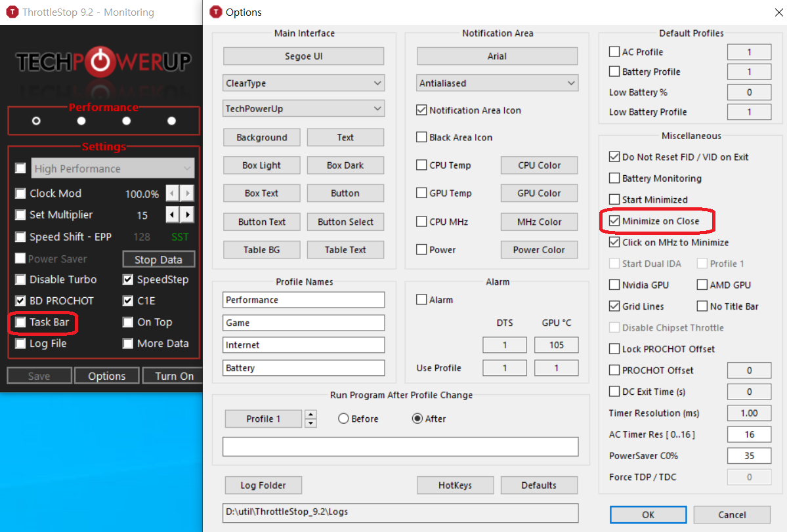
Task: Enable Lock PROCHOT Offset checkbox
Action: pyautogui.click(x=614, y=348)
